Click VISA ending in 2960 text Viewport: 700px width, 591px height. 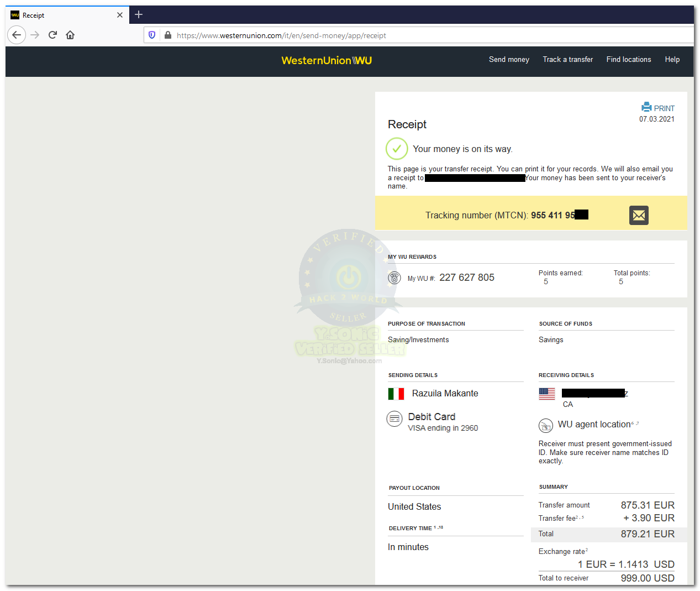pos(443,428)
